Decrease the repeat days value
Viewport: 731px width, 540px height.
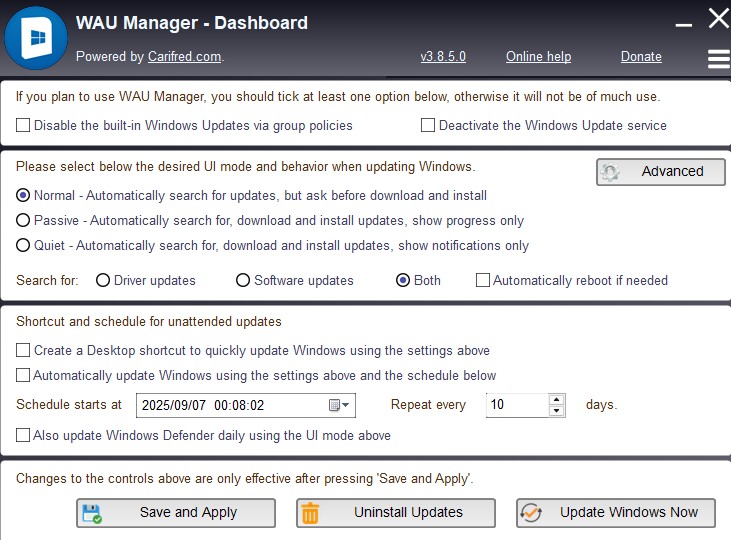pos(557,411)
